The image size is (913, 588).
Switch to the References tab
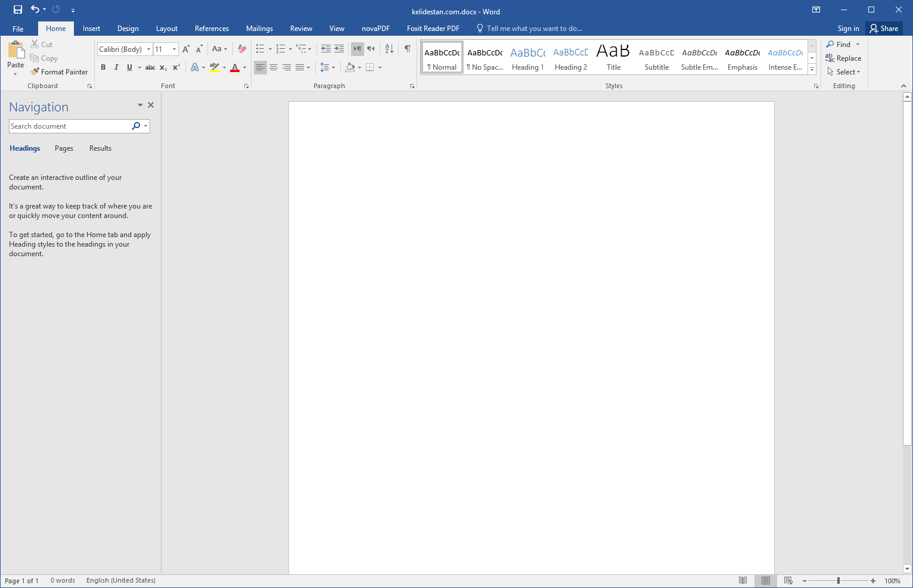click(x=212, y=29)
